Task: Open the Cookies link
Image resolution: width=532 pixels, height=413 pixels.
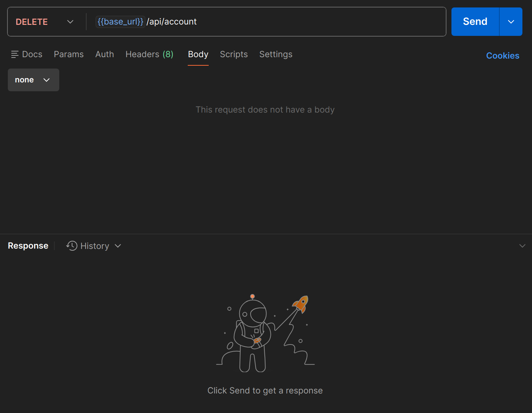Action: point(503,56)
